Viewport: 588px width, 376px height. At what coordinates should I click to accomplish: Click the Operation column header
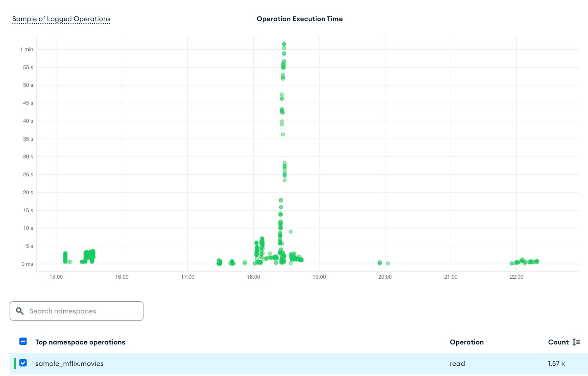tap(467, 342)
